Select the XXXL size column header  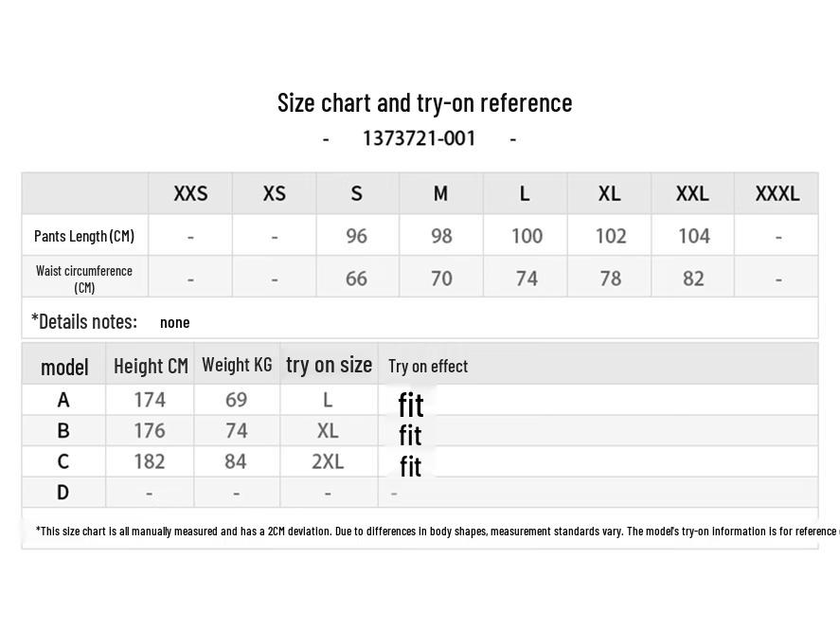point(777,193)
